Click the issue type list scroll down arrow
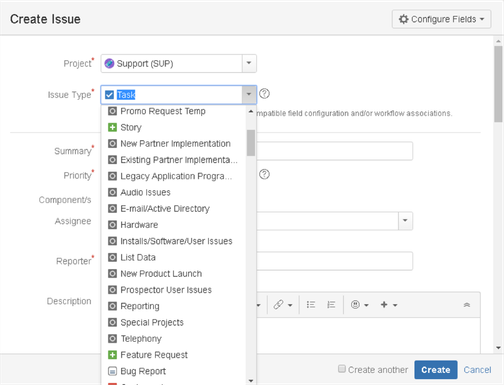The image size is (504, 385). (x=251, y=380)
